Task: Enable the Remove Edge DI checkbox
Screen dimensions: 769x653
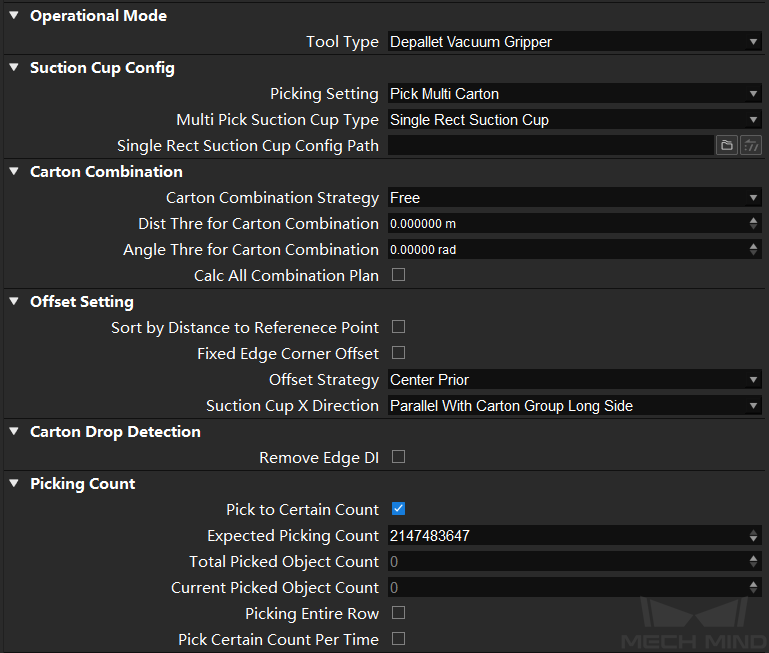Action: pyautogui.click(x=398, y=457)
